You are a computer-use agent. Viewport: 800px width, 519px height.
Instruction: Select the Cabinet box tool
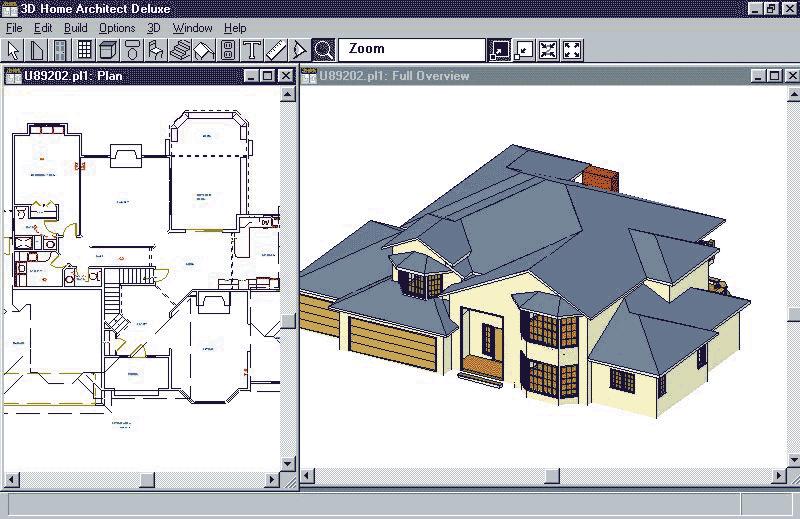pos(108,49)
